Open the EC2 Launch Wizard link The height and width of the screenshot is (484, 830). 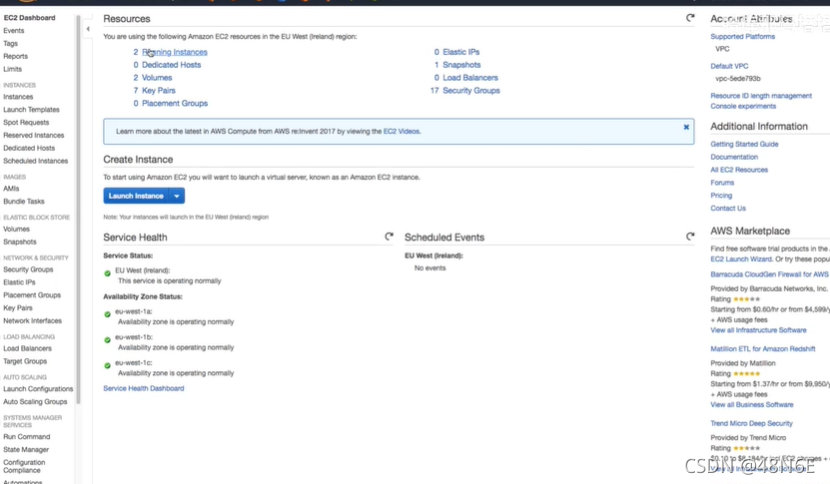[741, 259]
